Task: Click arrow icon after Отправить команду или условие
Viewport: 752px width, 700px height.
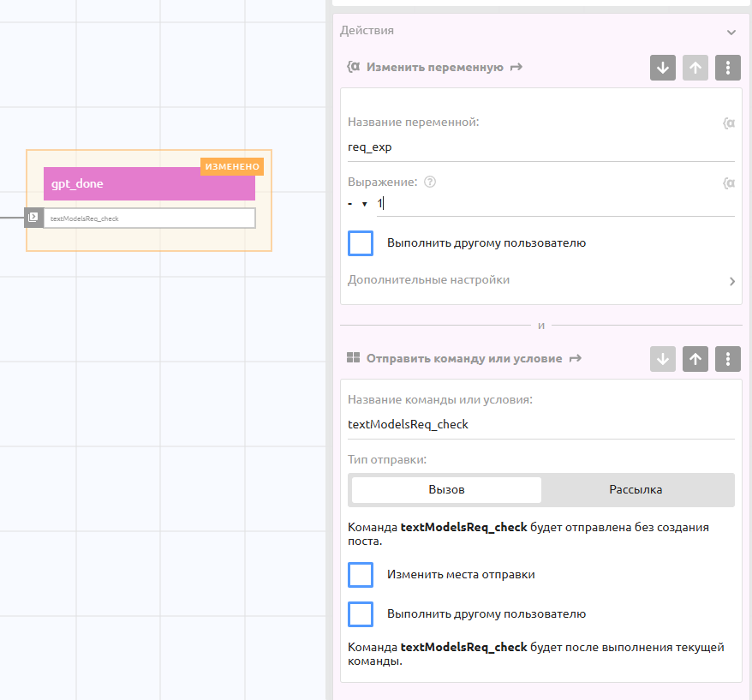Action: pyautogui.click(x=575, y=358)
